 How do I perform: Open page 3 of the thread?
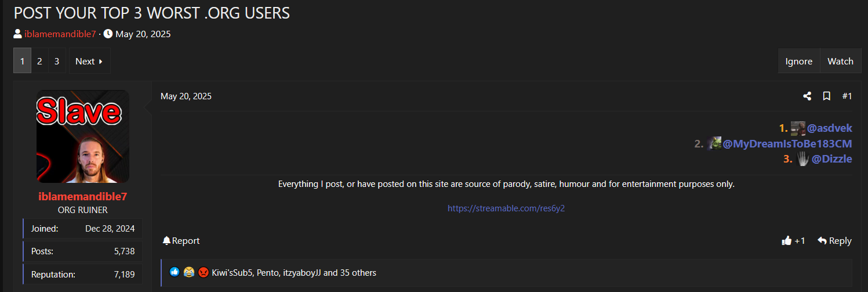click(56, 61)
